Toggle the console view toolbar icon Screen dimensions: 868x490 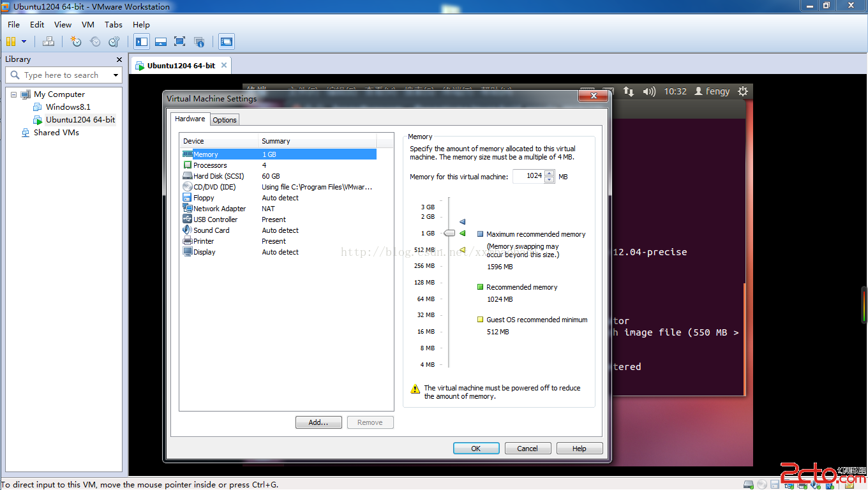pyautogui.click(x=227, y=41)
